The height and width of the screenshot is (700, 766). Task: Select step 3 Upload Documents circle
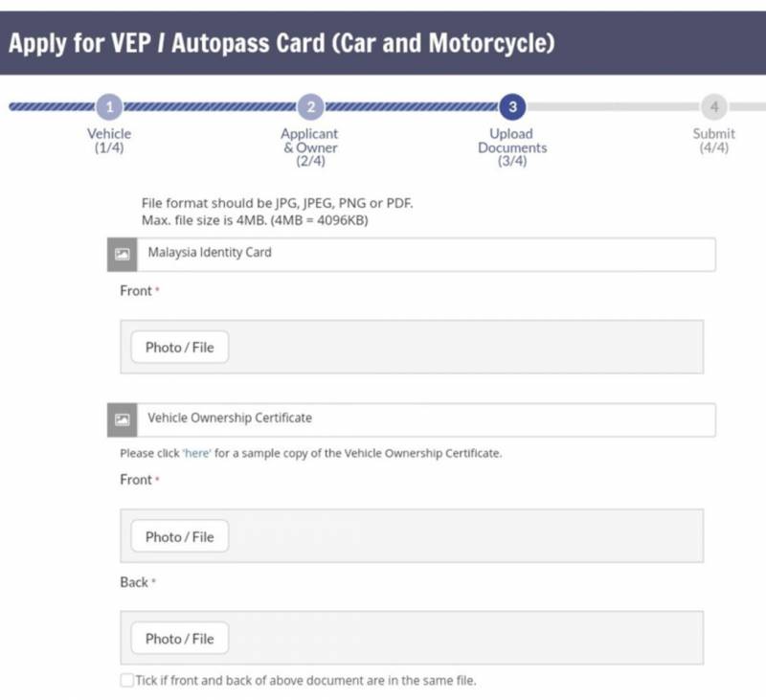click(x=512, y=106)
